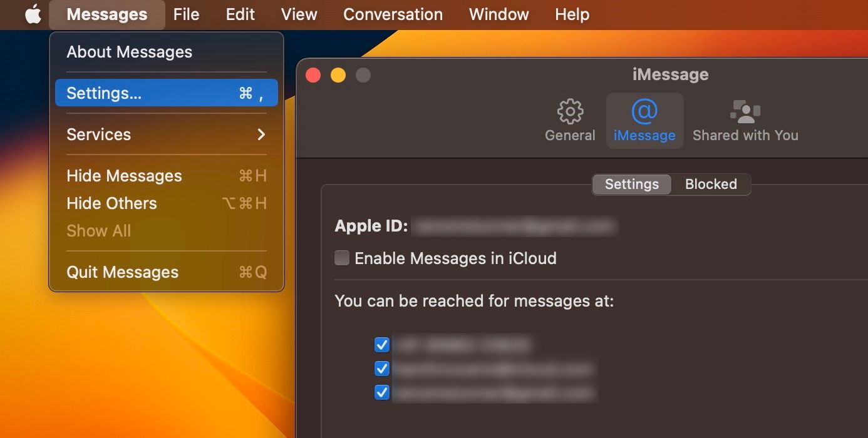Click the Settings segmented control button
This screenshot has width=868, height=438.
[631, 184]
